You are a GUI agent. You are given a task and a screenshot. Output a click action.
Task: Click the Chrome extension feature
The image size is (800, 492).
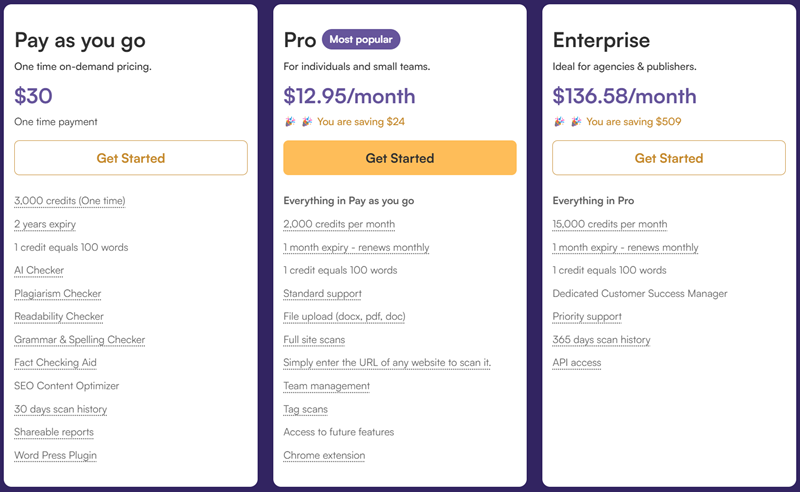pos(324,455)
